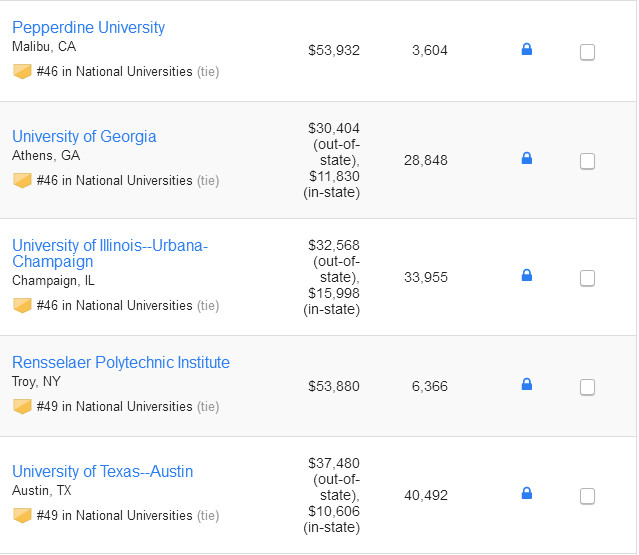Click the ranking badge icon under Pepperdine University
Screen dimensions: 639x555
tap(22, 72)
